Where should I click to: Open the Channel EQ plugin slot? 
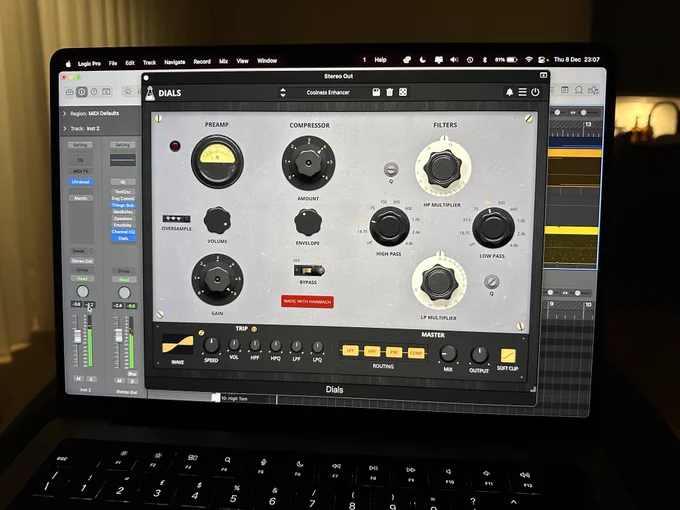click(x=123, y=232)
